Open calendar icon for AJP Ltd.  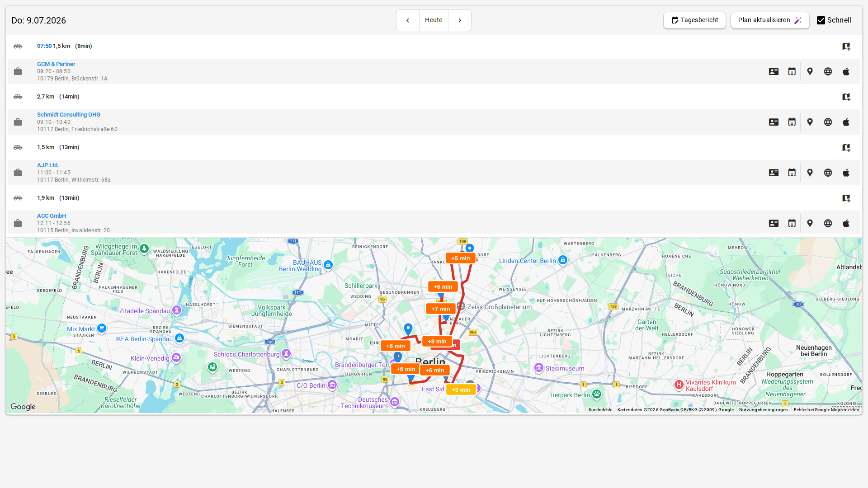tap(792, 173)
